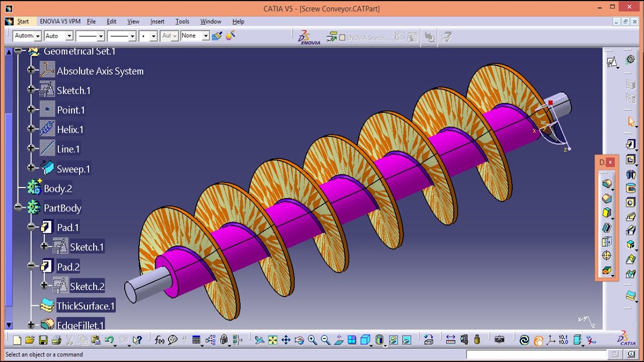Click the command input field in status bar
This screenshot has width=644, height=362.
536,355
